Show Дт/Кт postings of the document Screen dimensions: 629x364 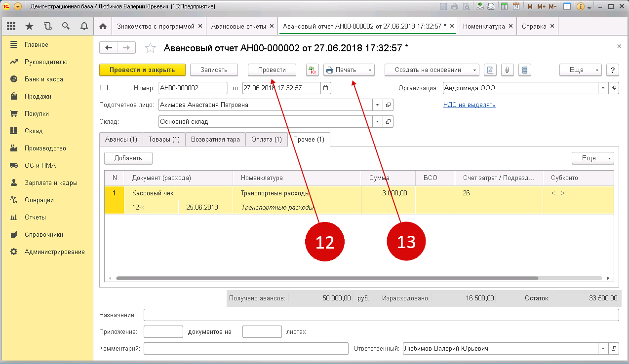point(313,70)
